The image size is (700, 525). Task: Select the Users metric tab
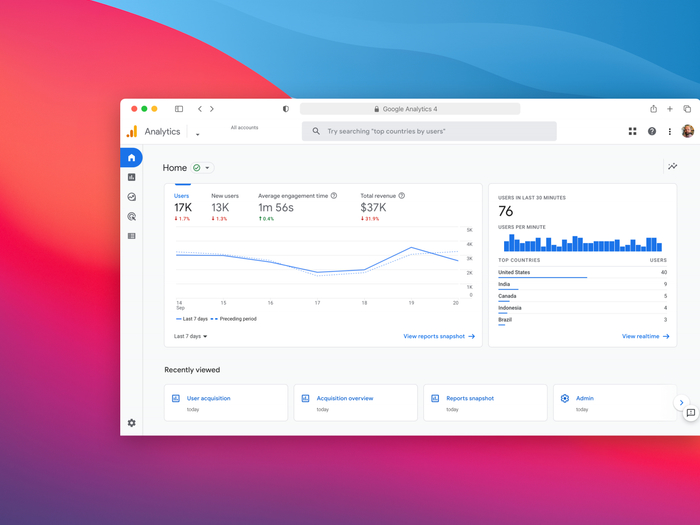(183, 203)
